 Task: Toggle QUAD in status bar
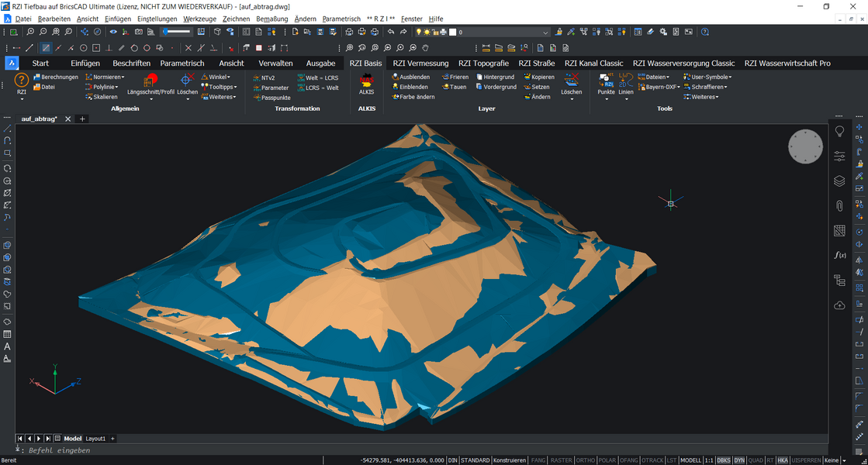coord(755,460)
